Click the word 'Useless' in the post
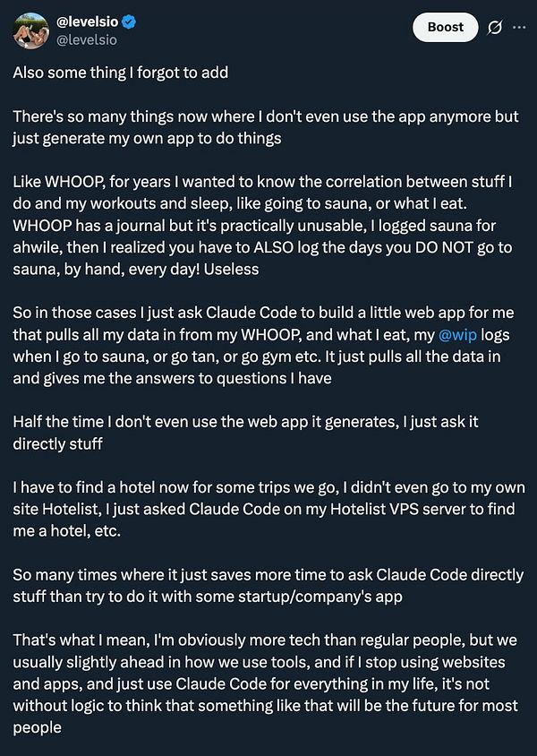 (231, 269)
